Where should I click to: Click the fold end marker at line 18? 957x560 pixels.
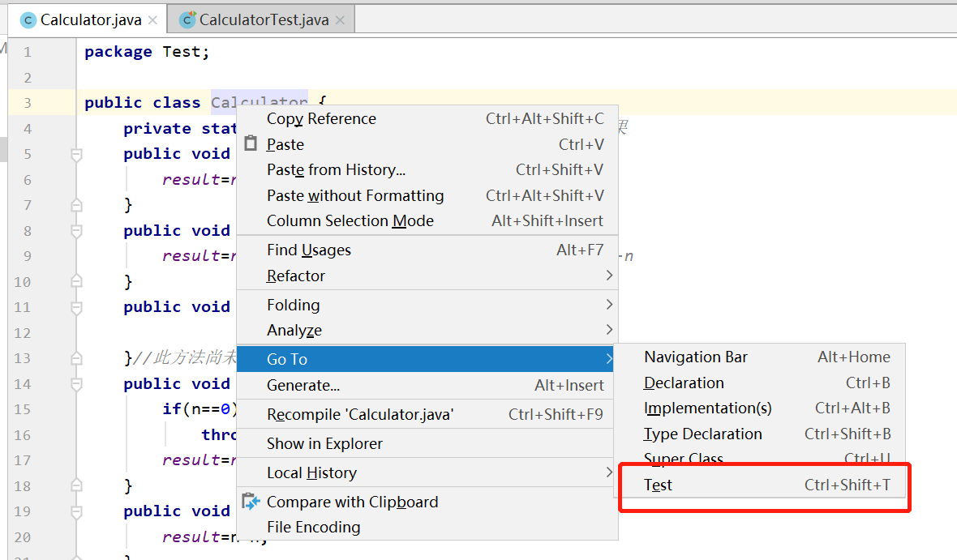[76, 485]
